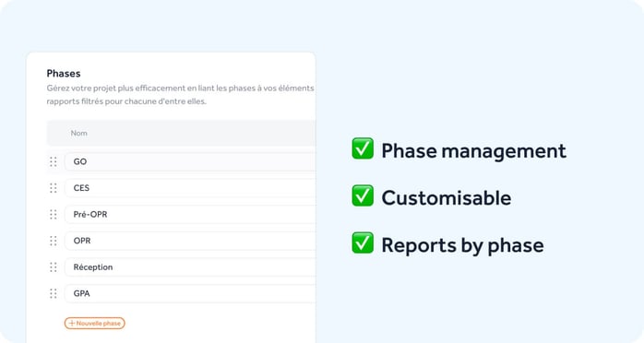The width and height of the screenshot is (644, 343).
Task: Click the plus icon in Nouvelle phase button
Action: click(x=72, y=324)
